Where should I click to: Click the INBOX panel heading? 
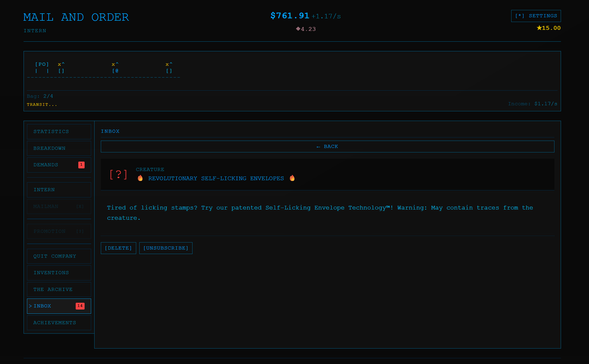click(110, 131)
